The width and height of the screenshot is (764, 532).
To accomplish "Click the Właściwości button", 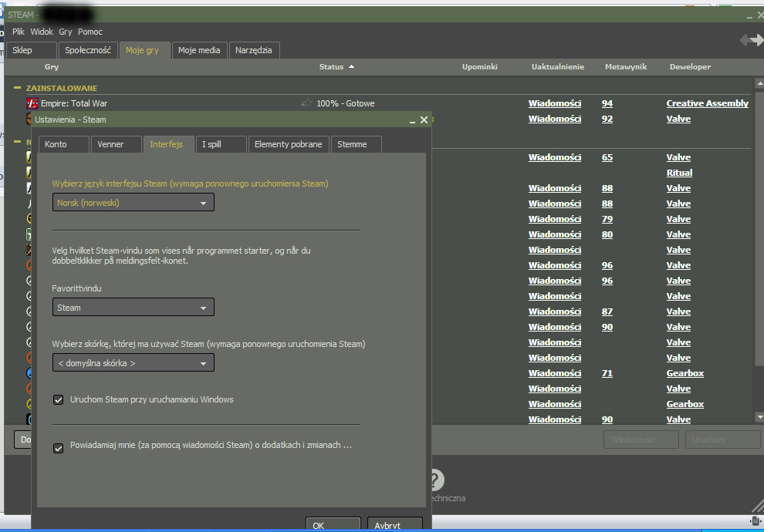I will (641, 439).
